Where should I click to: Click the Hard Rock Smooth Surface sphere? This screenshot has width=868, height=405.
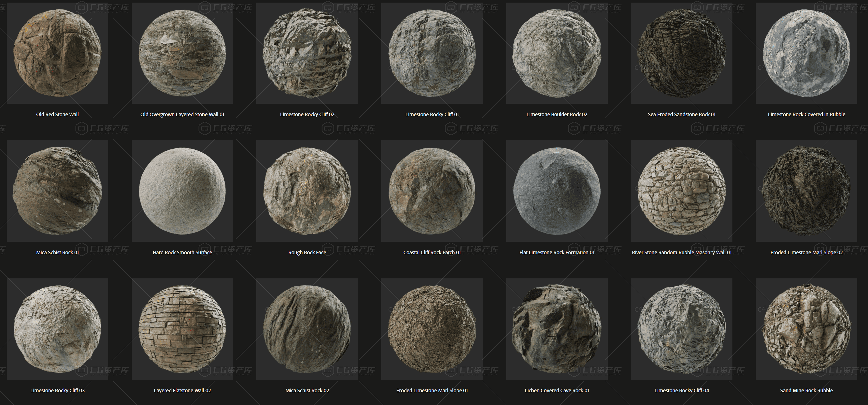click(x=182, y=191)
